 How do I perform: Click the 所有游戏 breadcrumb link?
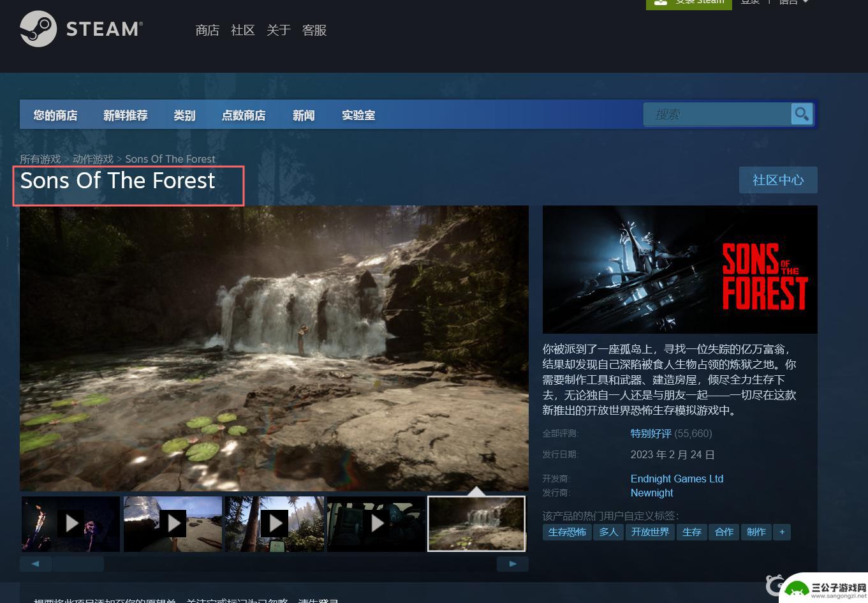[x=40, y=159]
